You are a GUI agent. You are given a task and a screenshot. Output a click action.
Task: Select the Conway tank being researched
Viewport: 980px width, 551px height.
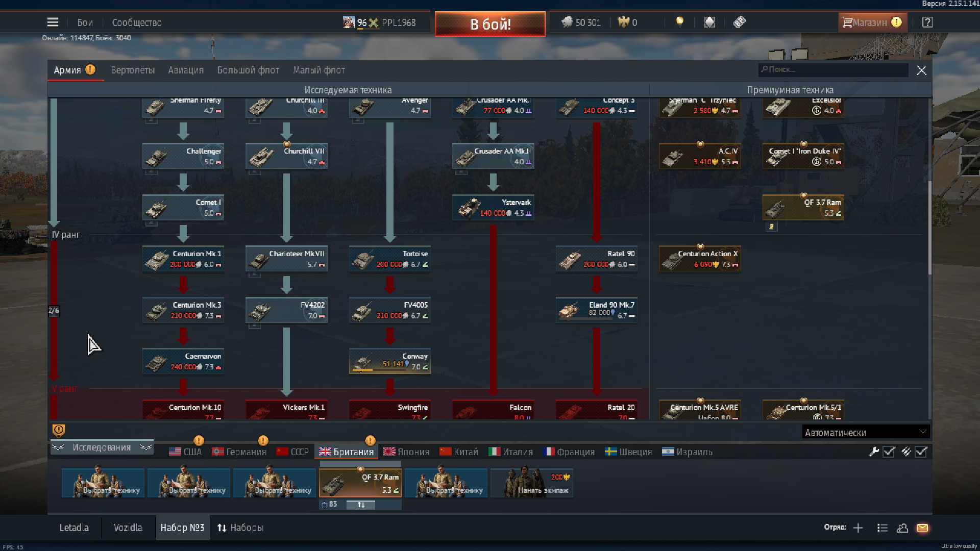(390, 361)
